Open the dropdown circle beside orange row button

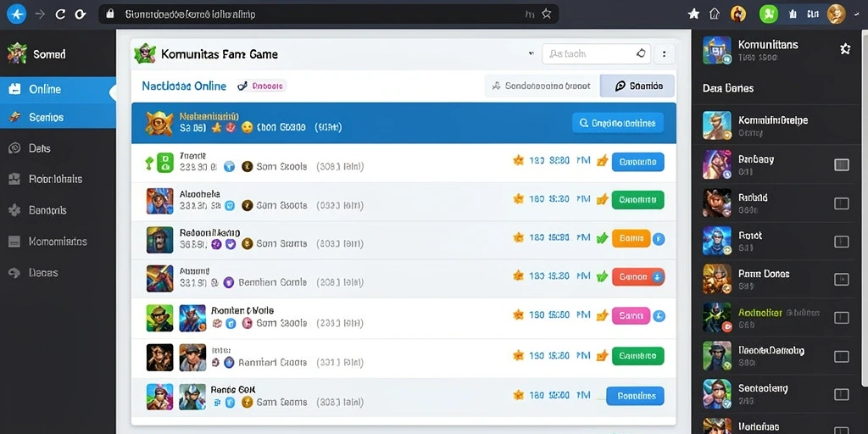tap(658, 239)
